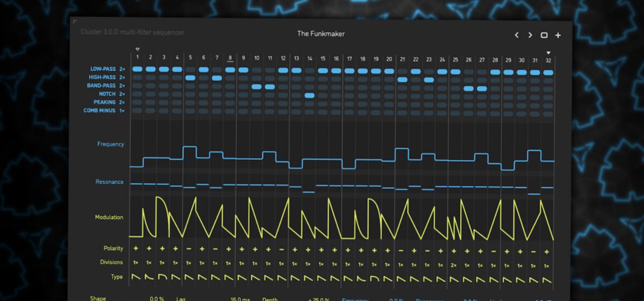Screen dimensions: 644x301
Task: Toggle High-pass cell on step 21
Action: coord(402,80)
